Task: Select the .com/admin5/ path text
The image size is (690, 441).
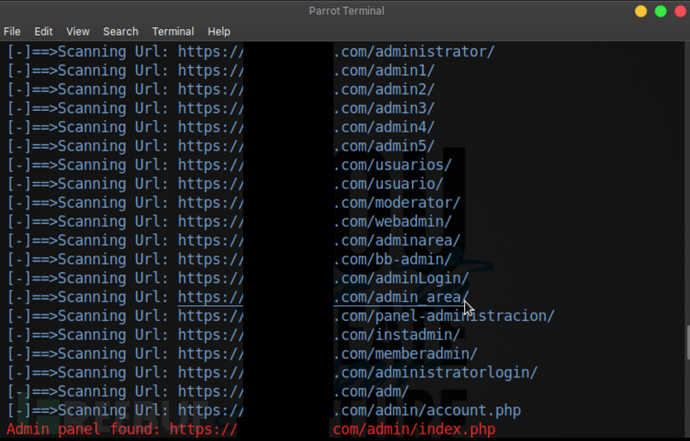Action: 384,146
